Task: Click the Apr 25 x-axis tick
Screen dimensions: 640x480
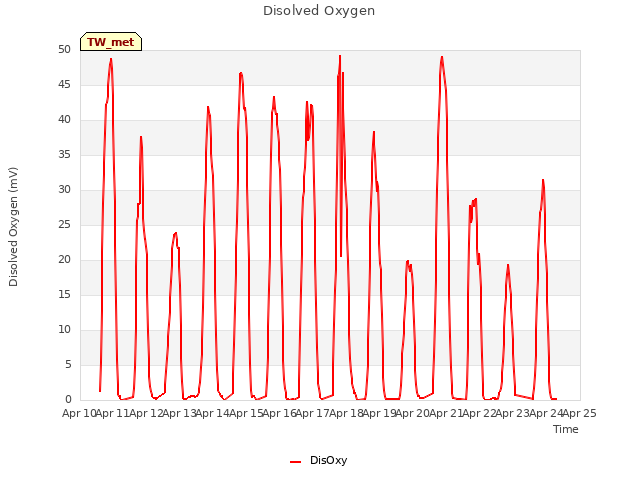Action: [x=579, y=413]
